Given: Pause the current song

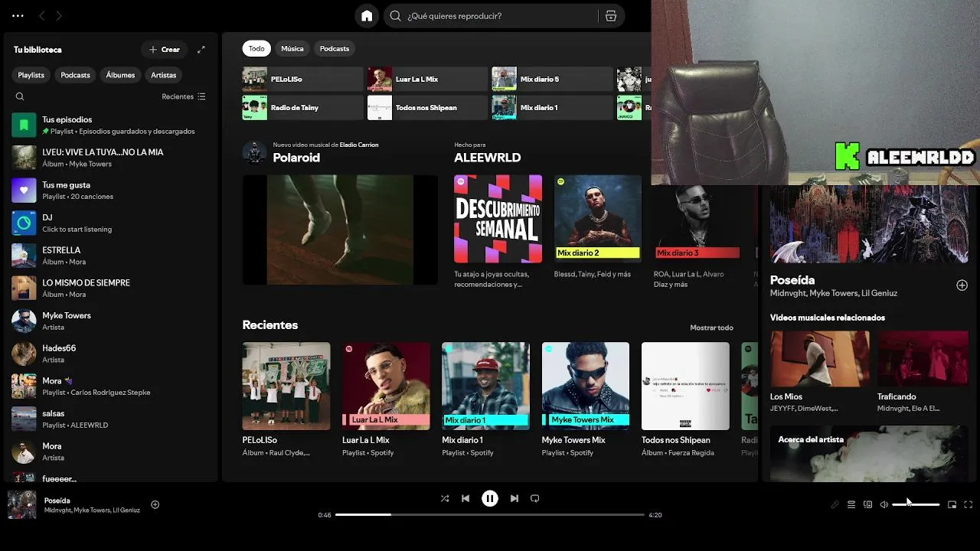Looking at the screenshot, I should [x=490, y=498].
